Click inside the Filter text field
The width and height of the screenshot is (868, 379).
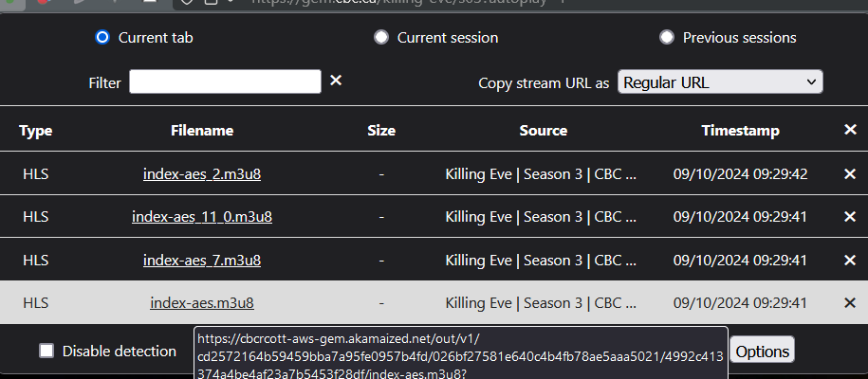pyautogui.click(x=225, y=82)
